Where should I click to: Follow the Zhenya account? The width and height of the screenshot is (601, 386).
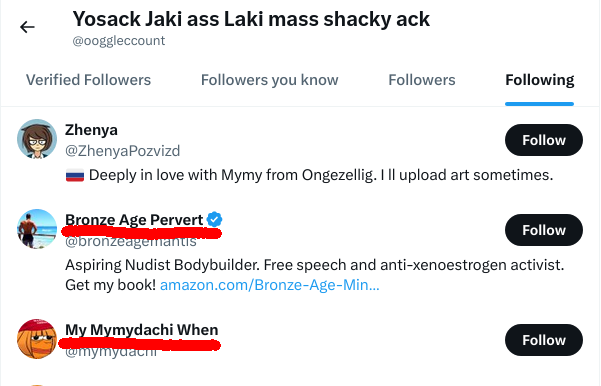tap(544, 140)
